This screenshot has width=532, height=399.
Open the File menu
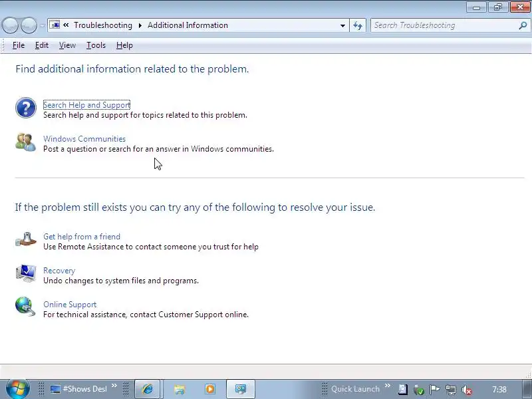[19, 45]
